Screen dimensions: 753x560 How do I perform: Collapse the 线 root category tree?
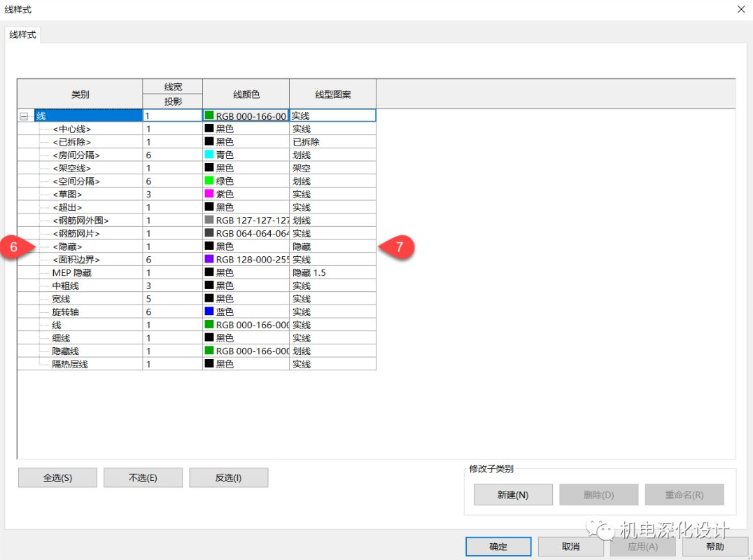24,116
